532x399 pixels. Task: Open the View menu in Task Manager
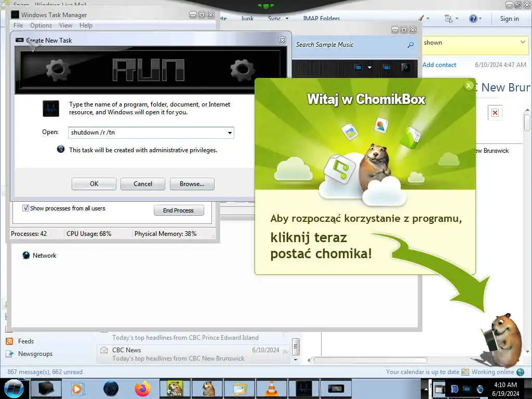point(65,25)
